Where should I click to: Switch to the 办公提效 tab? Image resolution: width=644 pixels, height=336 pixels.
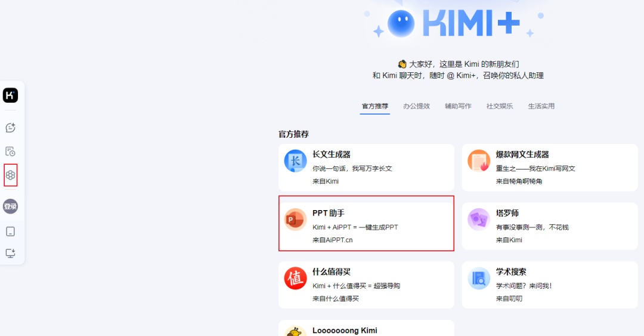(416, 106)
